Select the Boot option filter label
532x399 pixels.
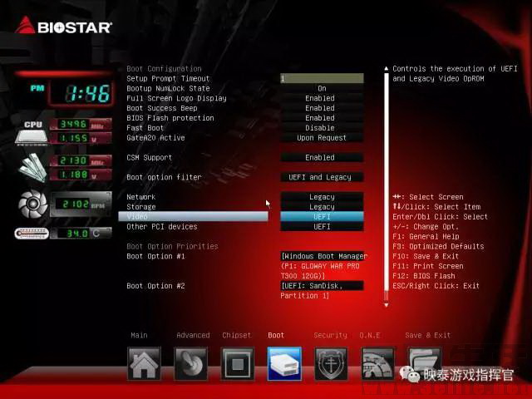point(164,177)
